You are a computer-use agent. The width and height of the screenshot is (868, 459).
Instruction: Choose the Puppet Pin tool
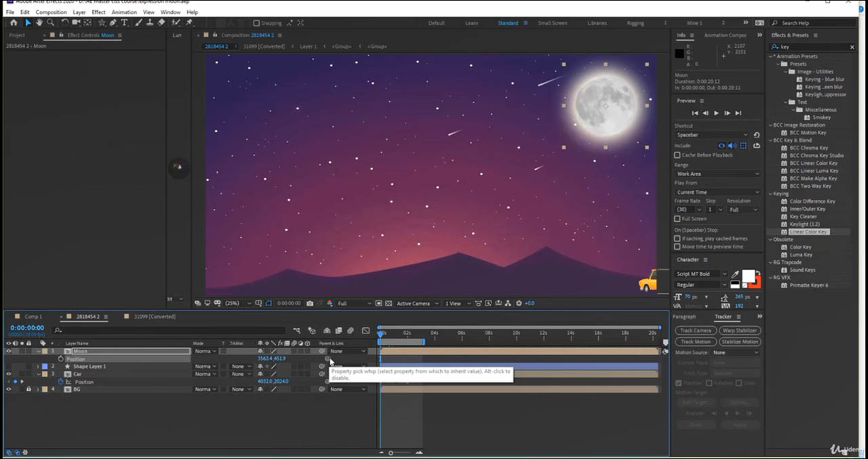189,22
